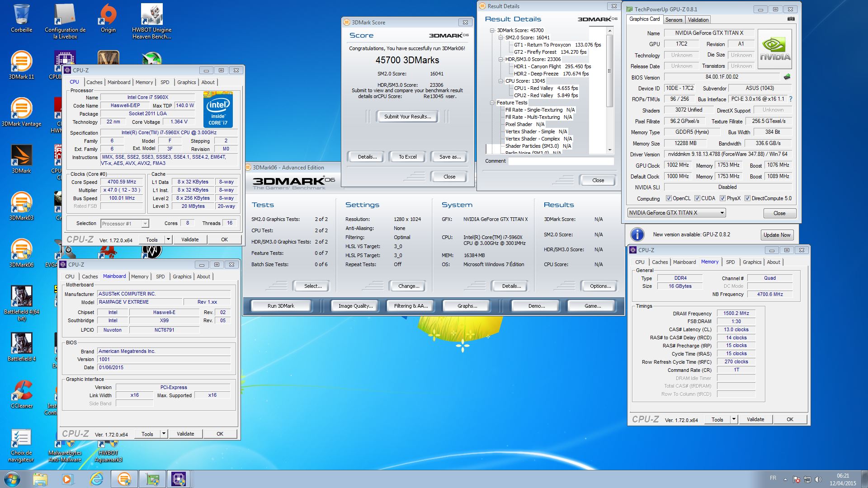Open Tools dropdown arrow in CPU-Z CPU window
868x488 pixels.
click(x=168, y=239)
